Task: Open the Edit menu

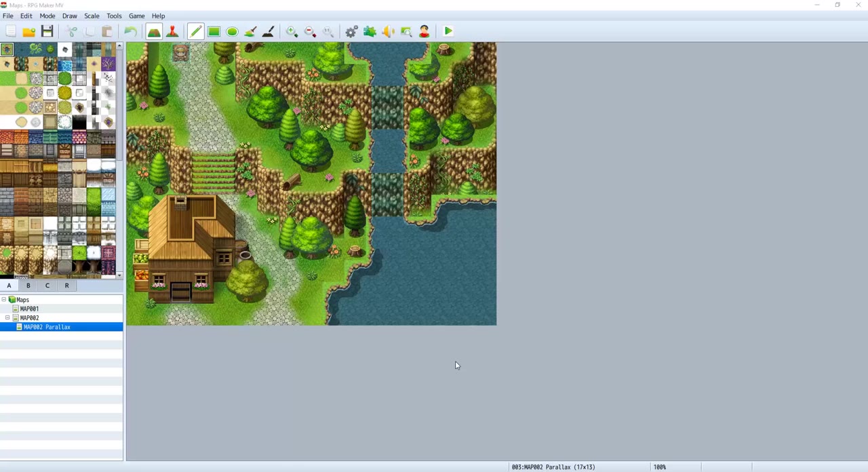Action: (x=26, y=16)
